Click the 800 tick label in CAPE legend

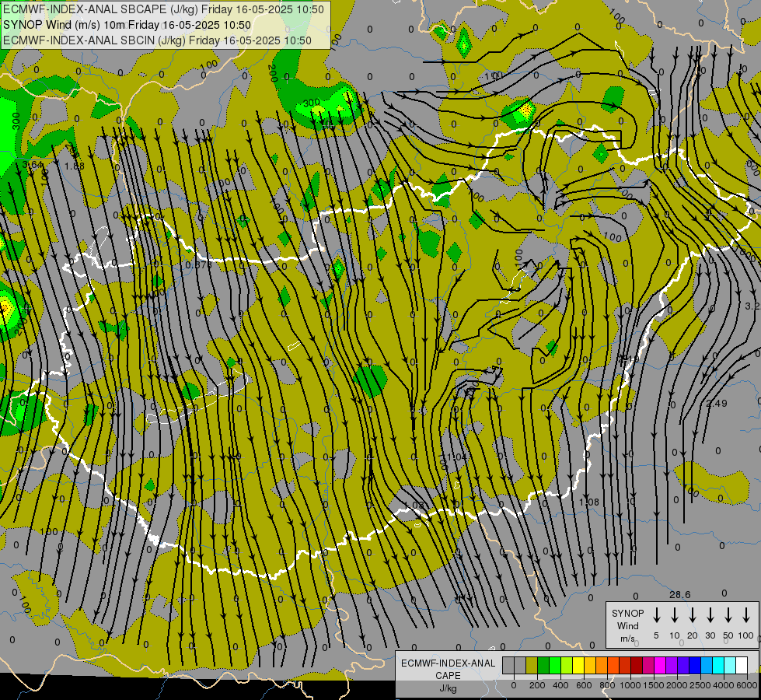[x=607, y=685]
